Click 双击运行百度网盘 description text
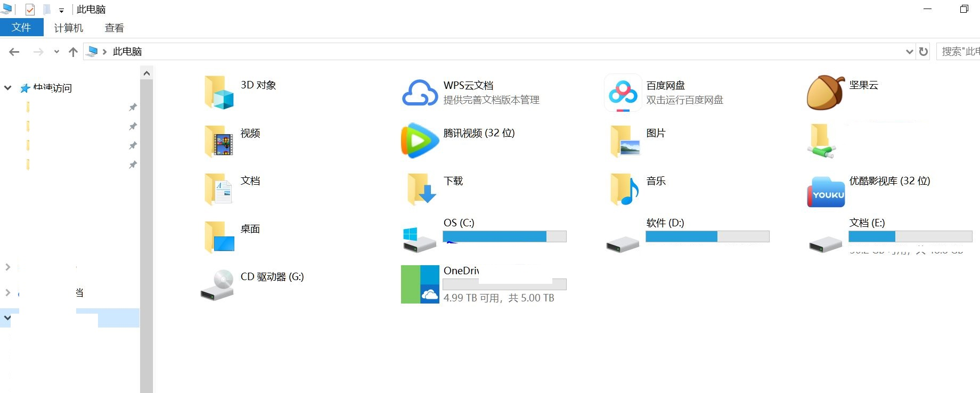This screenshot has width=980, height=393. [x=684, y=100]
